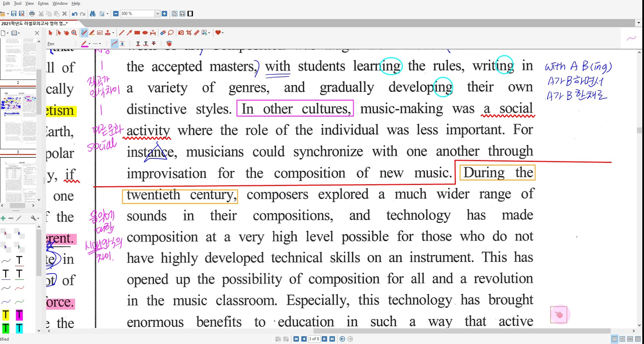Toggle squiggly underline markup style

tap(146, 44)
